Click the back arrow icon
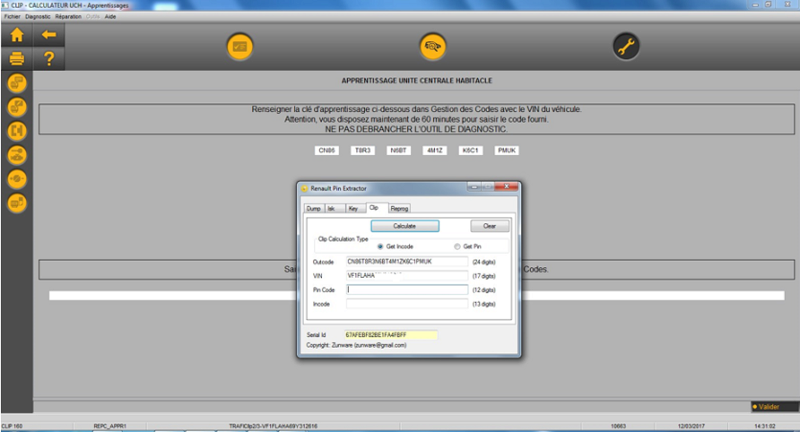This screenshot has height=432, width=800. coord(49,35)
